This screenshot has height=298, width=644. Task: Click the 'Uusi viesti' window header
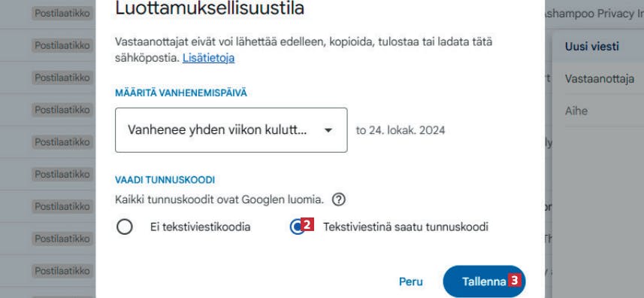pyautogui.click(x=592, y=47)
